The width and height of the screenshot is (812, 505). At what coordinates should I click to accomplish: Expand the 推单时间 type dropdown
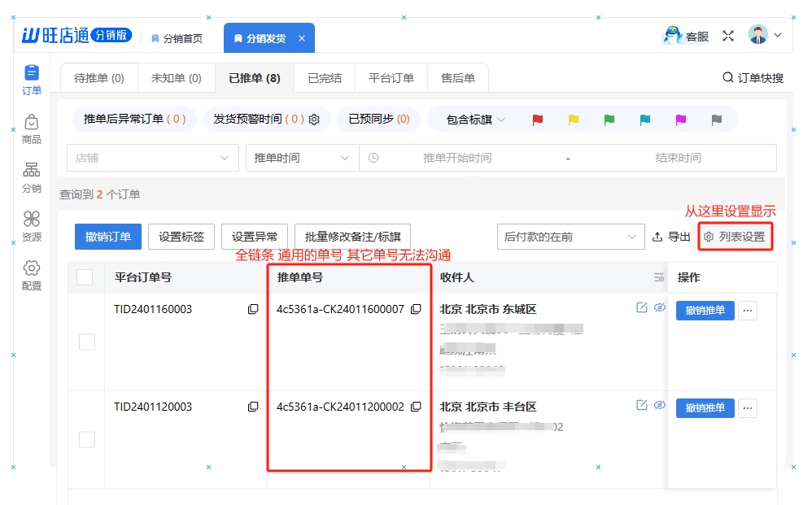[302, 158]
